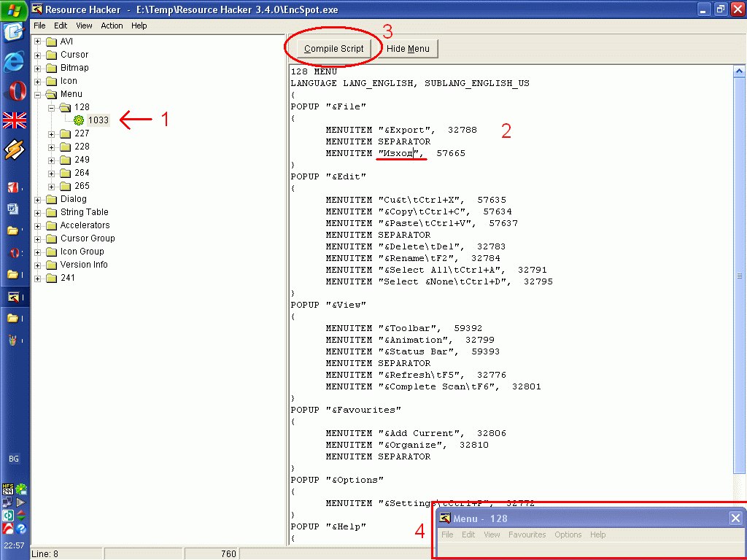Expand the 227 menu resource node
The image size is (747, 560).
pos(52,134)
